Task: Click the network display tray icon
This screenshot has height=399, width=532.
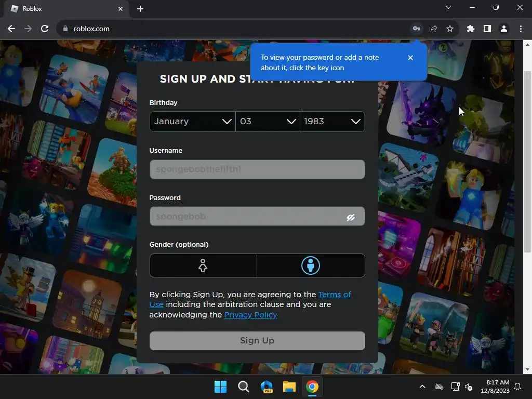Action: pyautogui.click(x=455, y=387)
